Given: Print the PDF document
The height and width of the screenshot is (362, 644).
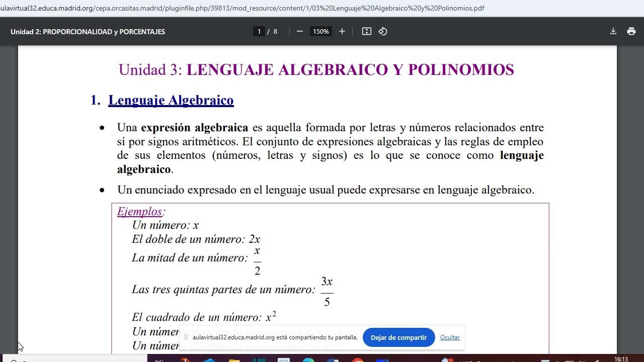Looking at the screenshot, I should click(x=631, y=31).
